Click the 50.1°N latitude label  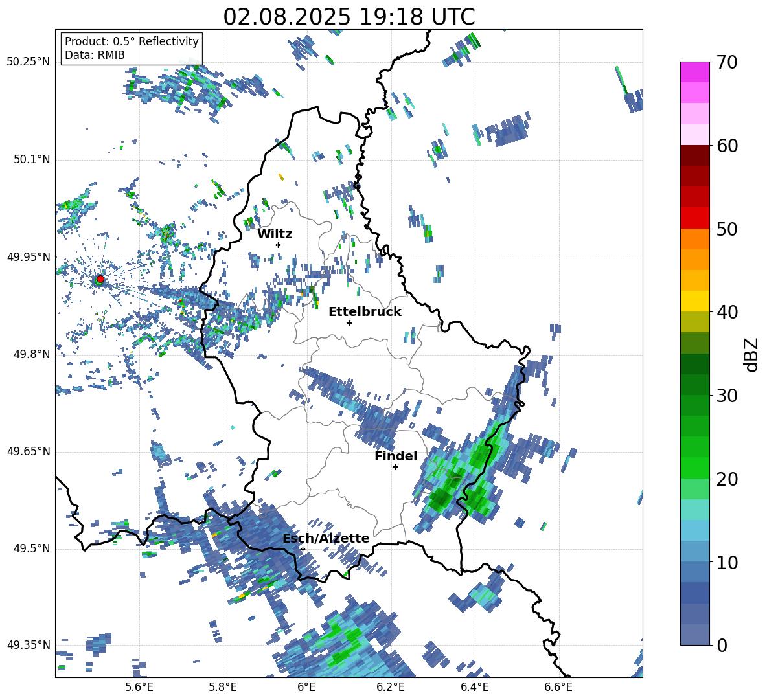click(x=31, y=159)
